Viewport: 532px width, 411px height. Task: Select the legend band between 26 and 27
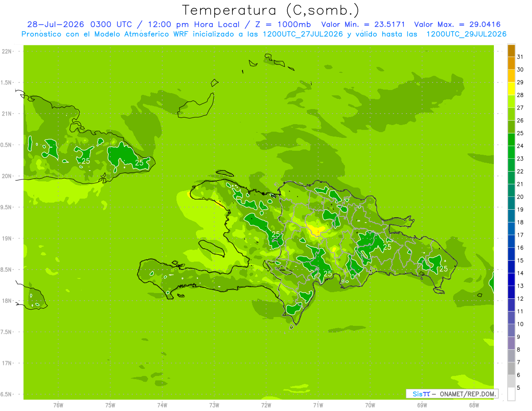point(511,114)
